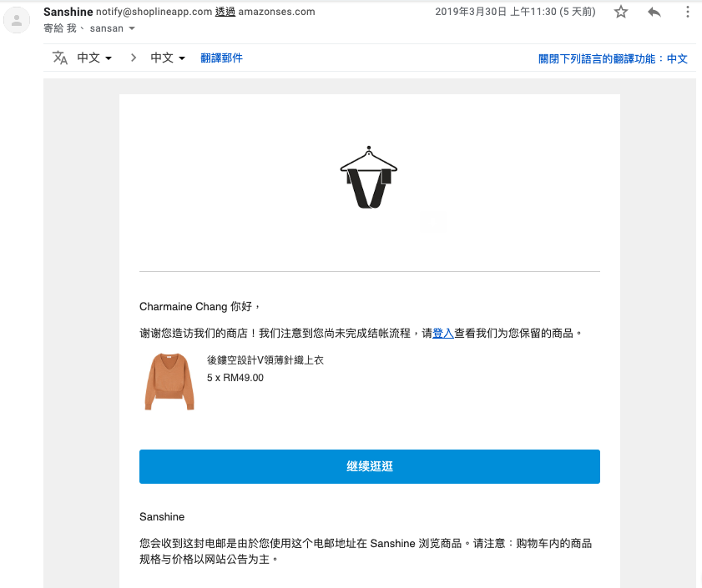
Task: Open the three-dot more options menu
Action: (687, 12)
